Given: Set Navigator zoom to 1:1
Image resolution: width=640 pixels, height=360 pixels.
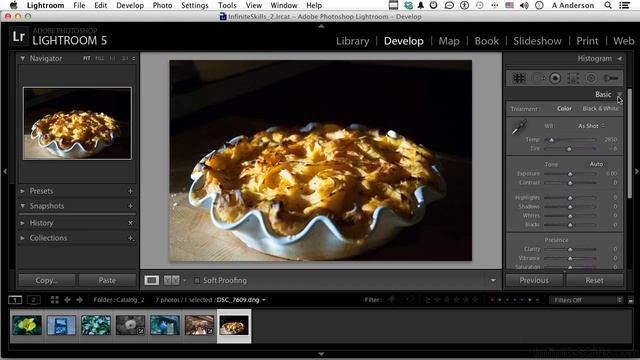Looking at the screenshot, I should point(112,59).
